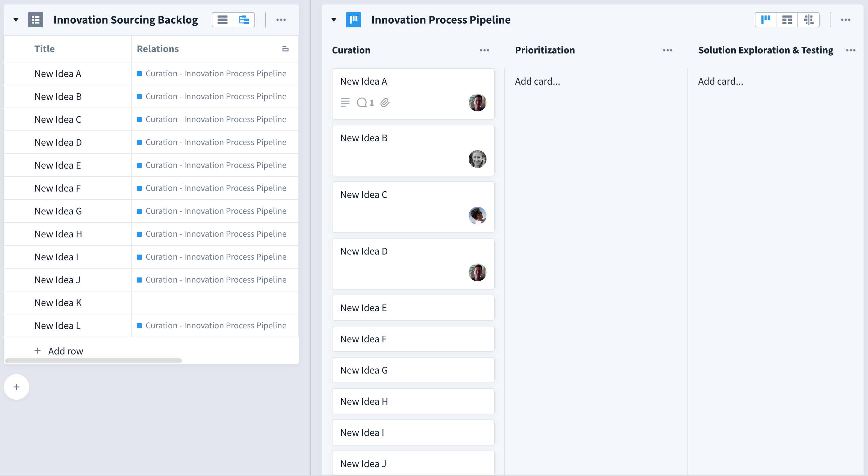Click the Innovation Process Pipeline board icon
The height and width of the screenshot is (476, 868).
[x=354, y=19]
